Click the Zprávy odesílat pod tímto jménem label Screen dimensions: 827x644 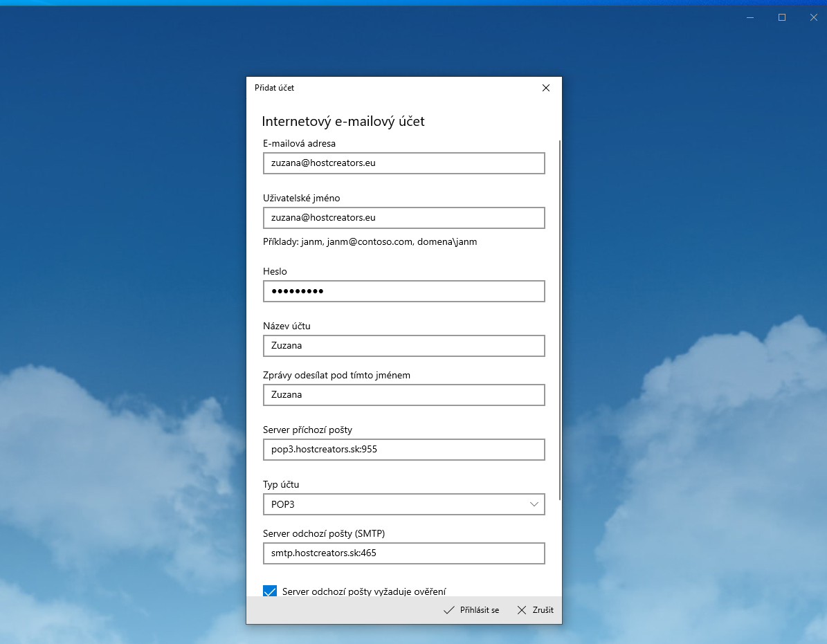[x=336, y=375]
